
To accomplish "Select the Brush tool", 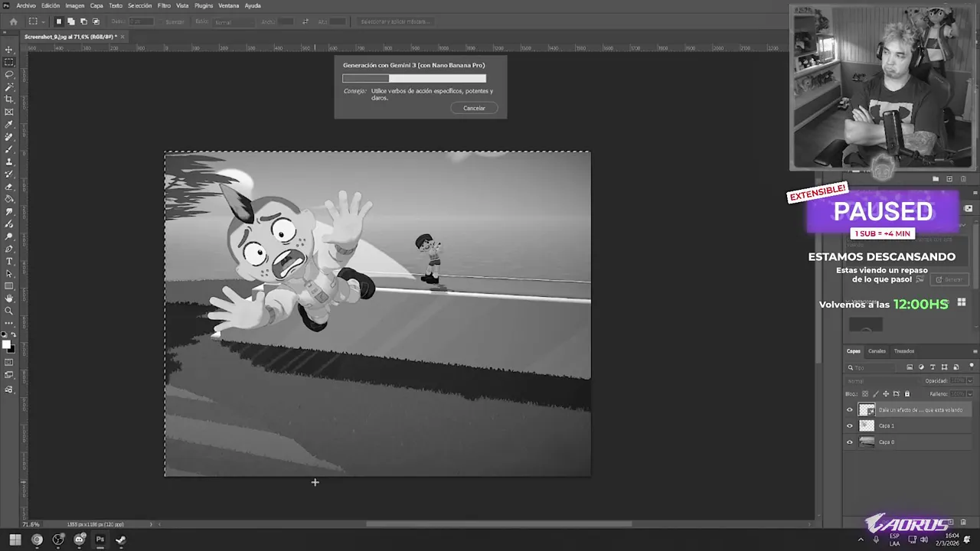I will pos(9,149).
